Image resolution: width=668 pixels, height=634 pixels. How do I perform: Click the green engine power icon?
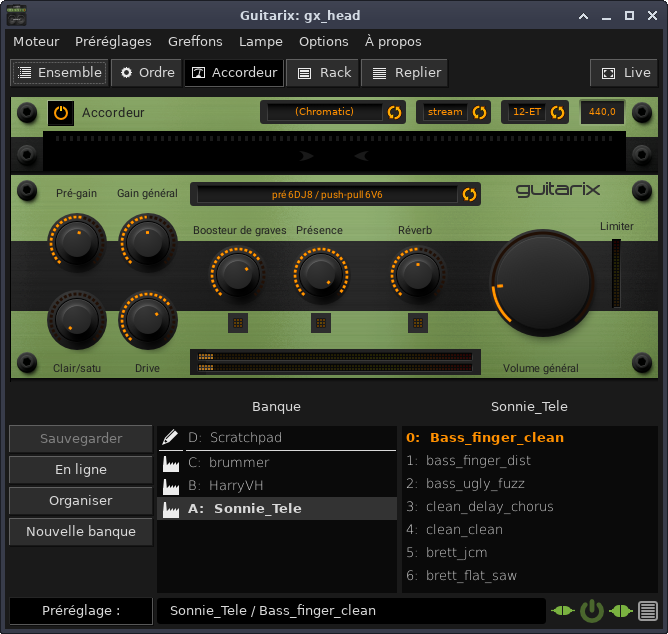(592, 610)
